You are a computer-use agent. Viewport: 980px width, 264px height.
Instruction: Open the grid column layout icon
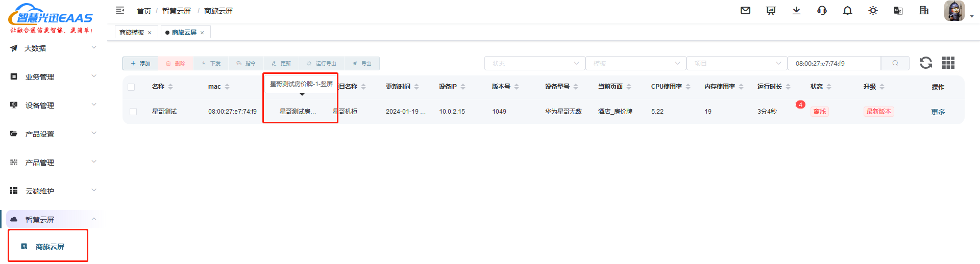[x=948, y=63]
